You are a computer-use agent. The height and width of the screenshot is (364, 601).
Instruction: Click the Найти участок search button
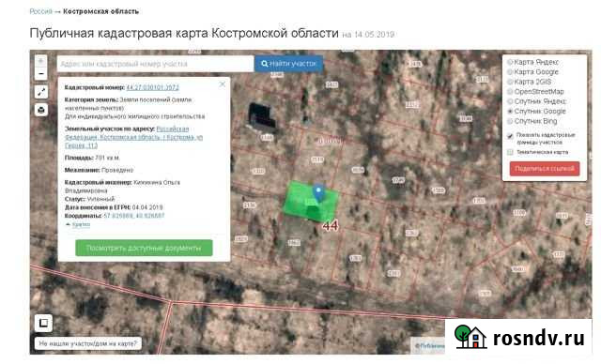pyautogui.click(x=288, y=64)
